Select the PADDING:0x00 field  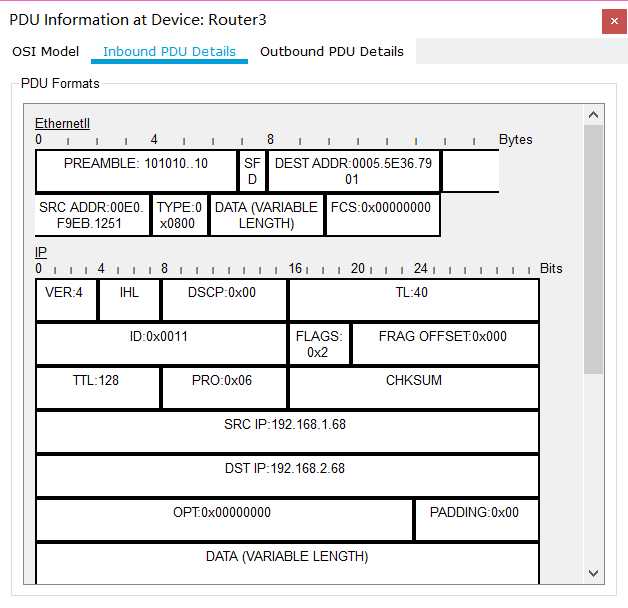tap(477, 519)
